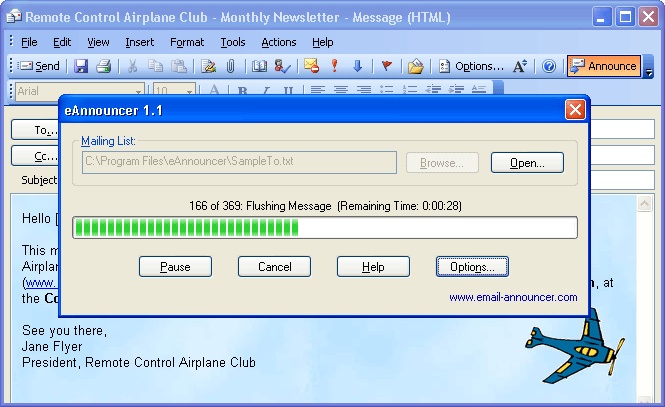
Task: Click the Copy icon in the toolbar
Action: (x=156, y=66)
